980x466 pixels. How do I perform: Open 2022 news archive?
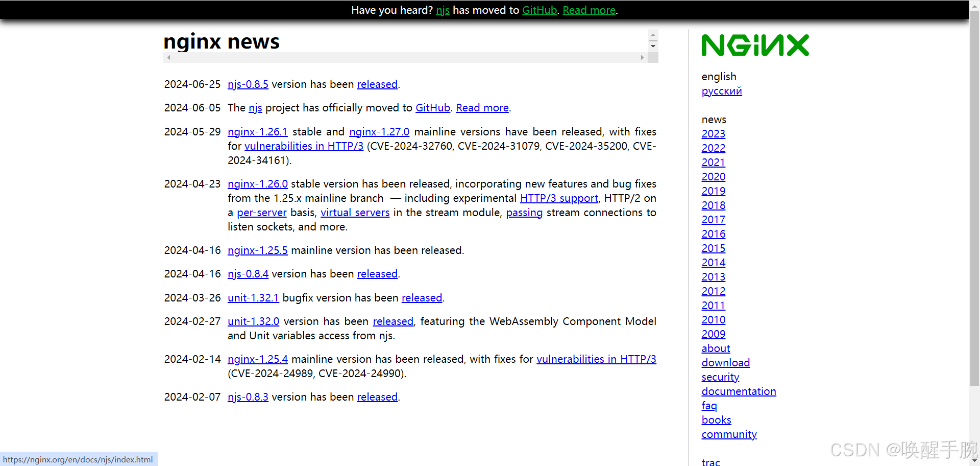pyautogui.click(x=714, y=148)
